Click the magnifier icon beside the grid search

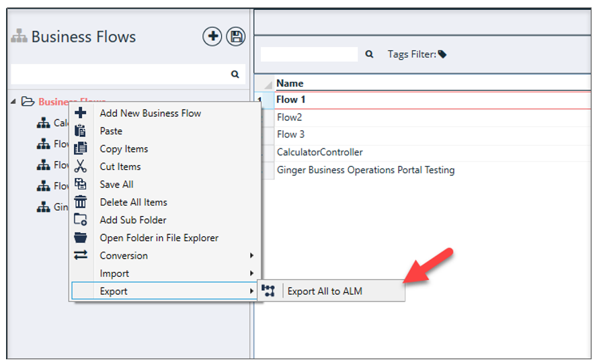pos(369,54)
